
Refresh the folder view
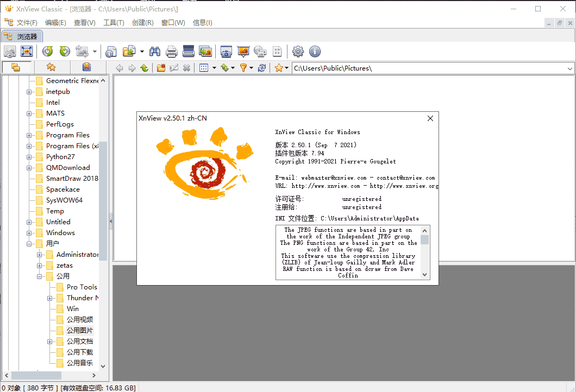tap(261, 68)
